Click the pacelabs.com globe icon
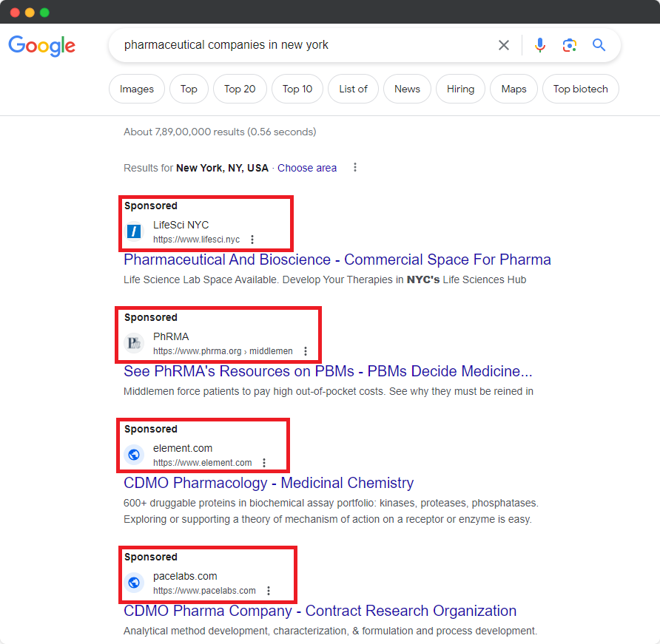The width and height of the screenshot is (660, 644). pos(134,583)
